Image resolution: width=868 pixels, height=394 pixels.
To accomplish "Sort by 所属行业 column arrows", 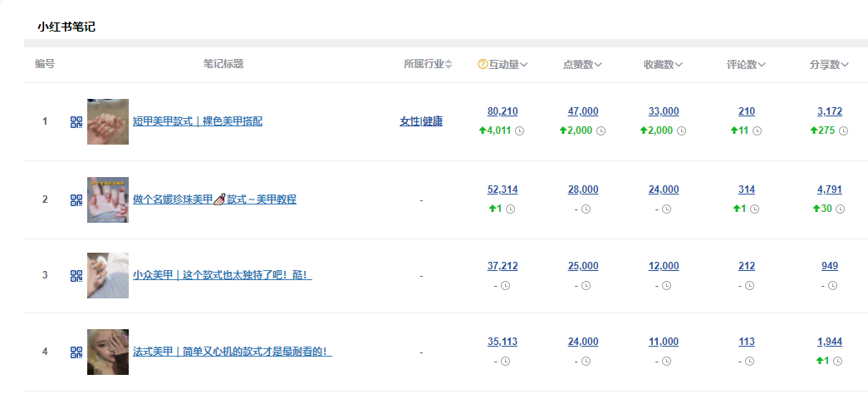I will (x=449, y=64).
